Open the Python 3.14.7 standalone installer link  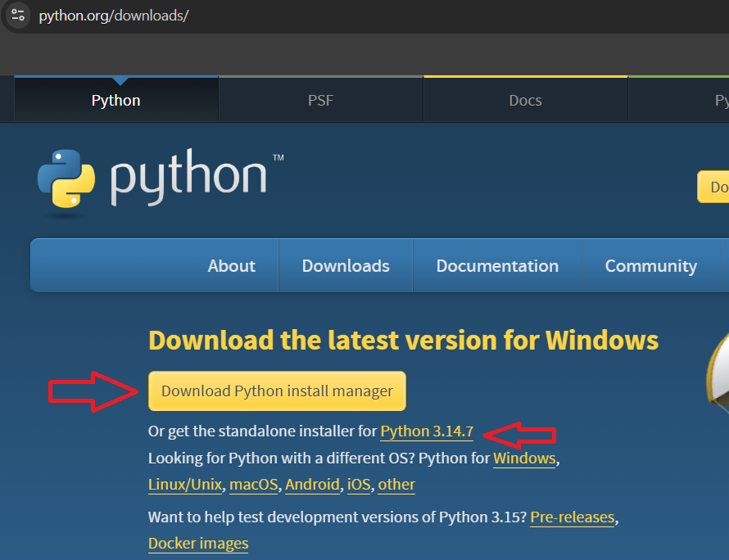click(427, 431)
